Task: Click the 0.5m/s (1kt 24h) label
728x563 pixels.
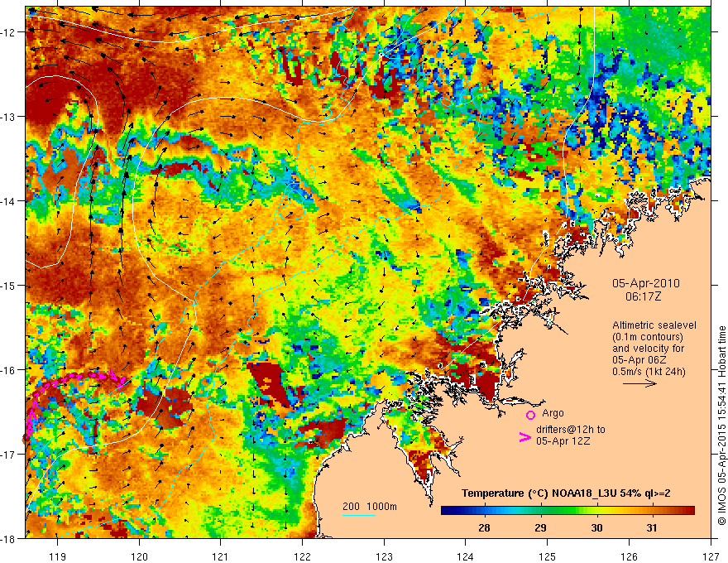Action: pos(649,372)
